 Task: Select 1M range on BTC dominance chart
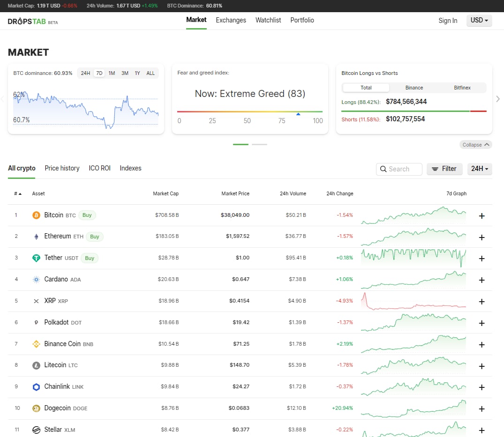112,73
